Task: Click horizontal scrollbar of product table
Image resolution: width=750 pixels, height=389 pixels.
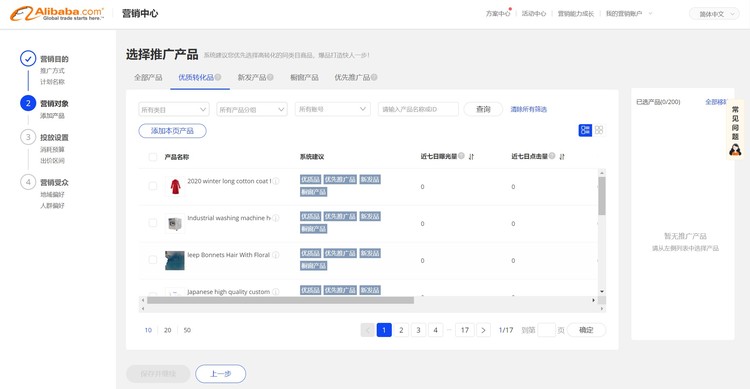Action: click(x=281, y=300)
